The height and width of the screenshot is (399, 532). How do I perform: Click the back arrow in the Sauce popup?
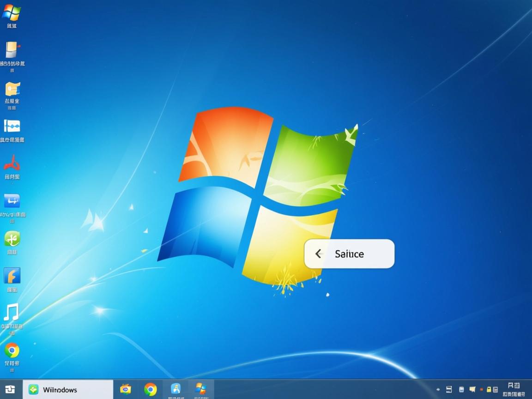click(x=318, y=254)
